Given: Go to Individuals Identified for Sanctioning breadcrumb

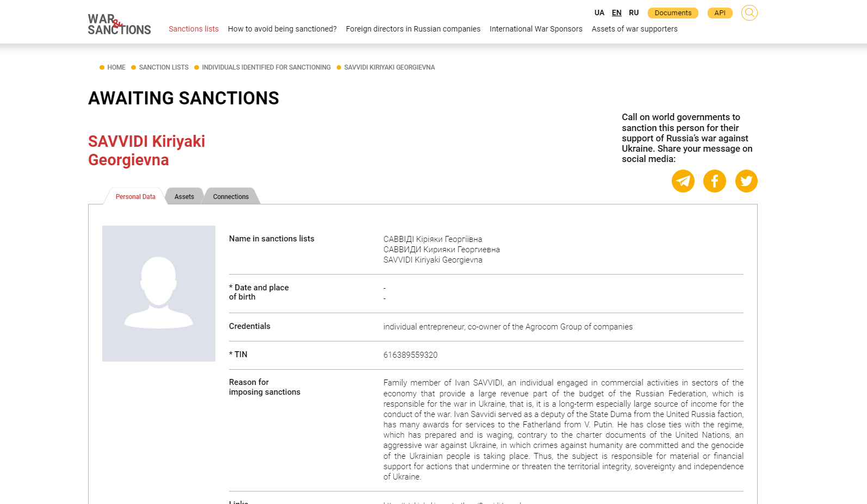Looking at the screenshot, I should (266, 67).
